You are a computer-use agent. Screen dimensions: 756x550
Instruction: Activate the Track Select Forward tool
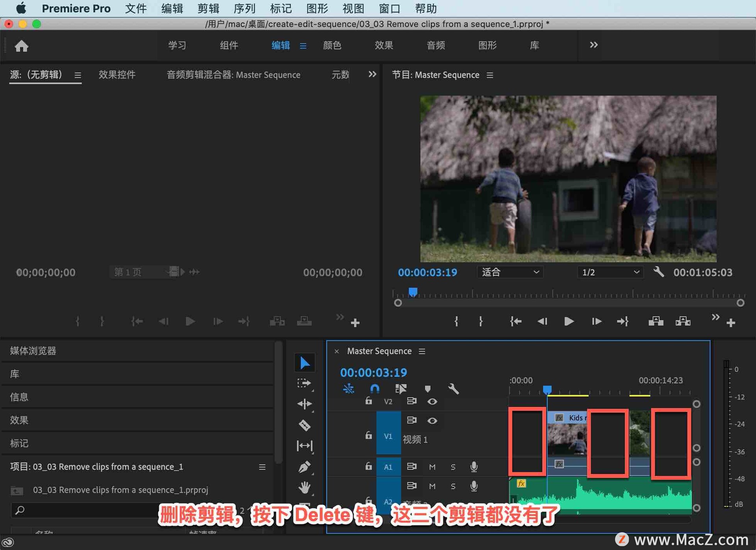(x=304, y=383)
